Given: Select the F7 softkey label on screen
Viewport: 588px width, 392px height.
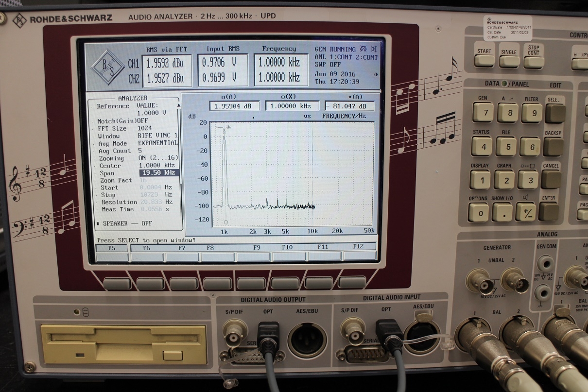Looking at the screenshot, I should 181,247.
